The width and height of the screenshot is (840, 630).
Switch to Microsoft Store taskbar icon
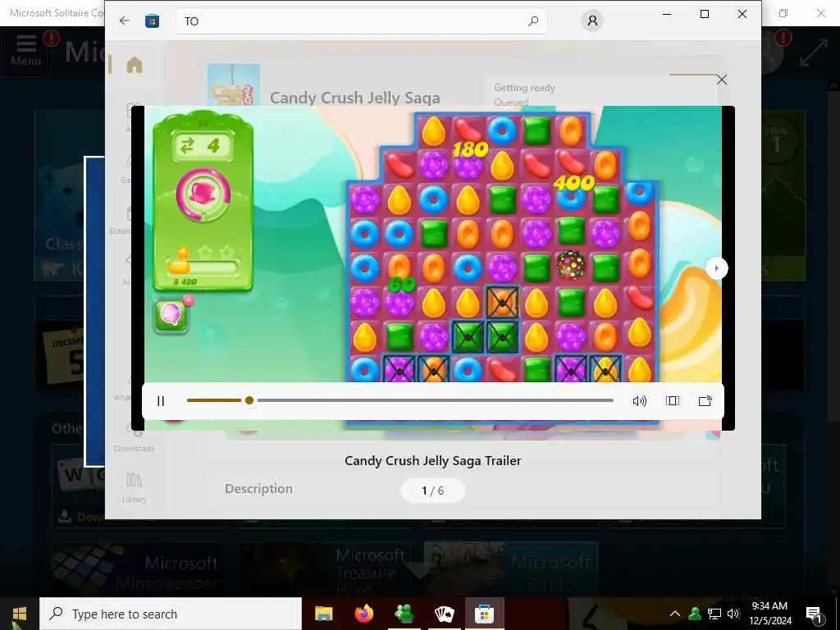[x=484, y=614]
